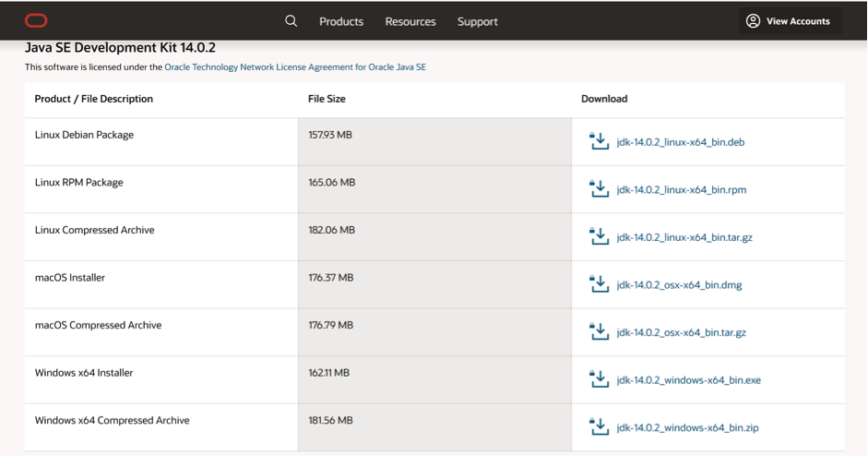The width and height of the screenshot is (868, 456).
Task: Click download icon for Linux RPM Package
Action: (x=599, y=189)
